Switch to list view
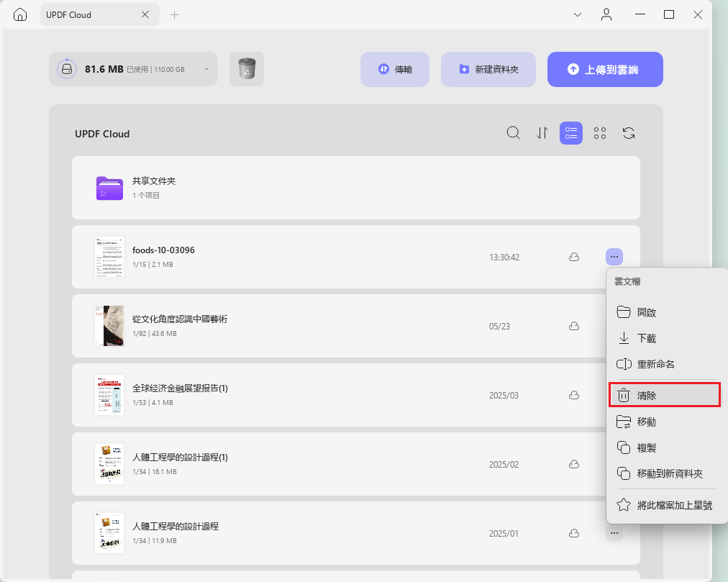This screenshot has height=582, width=728. (571, 133)
